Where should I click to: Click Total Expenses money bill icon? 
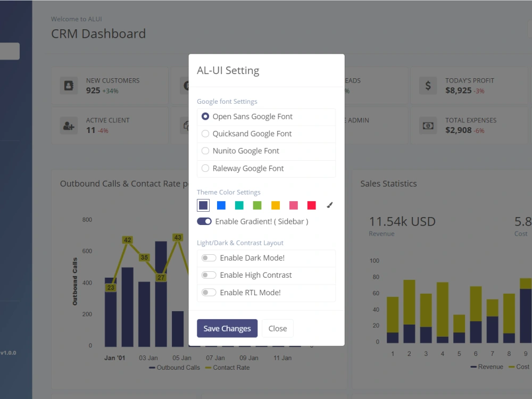(x=428, y=126)
